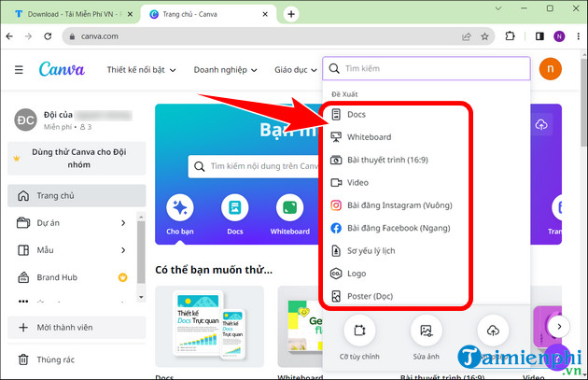Click the browser forward button
Image resolution: width=588 pixels, height=380 pixels.
coord(28,36)
